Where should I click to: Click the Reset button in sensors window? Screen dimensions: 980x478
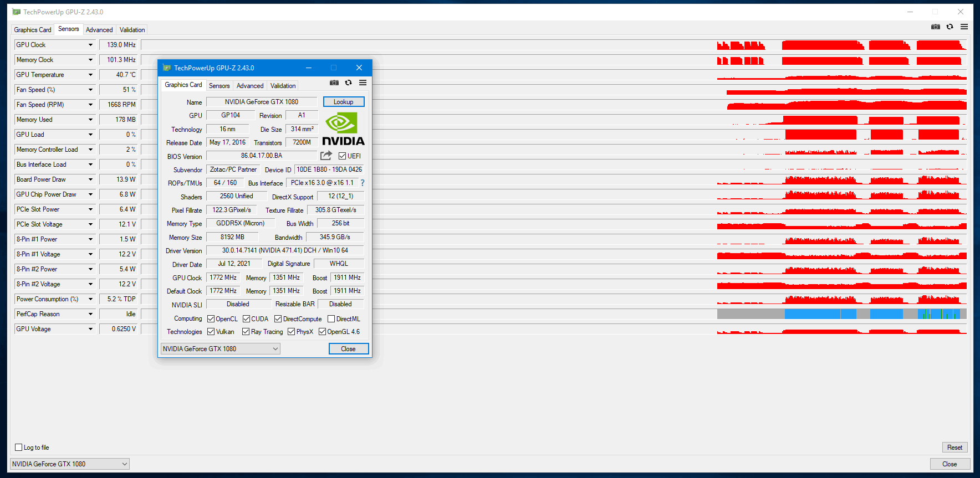point(955,447)
